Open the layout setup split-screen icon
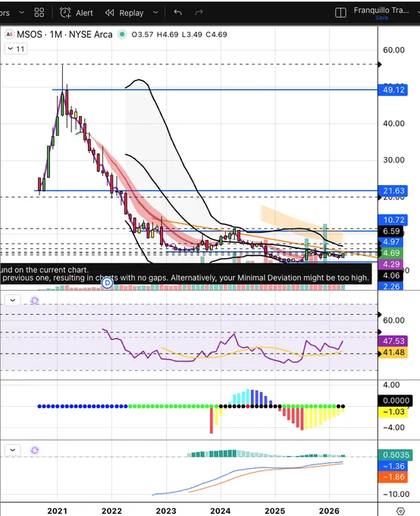 pos(340,12)
